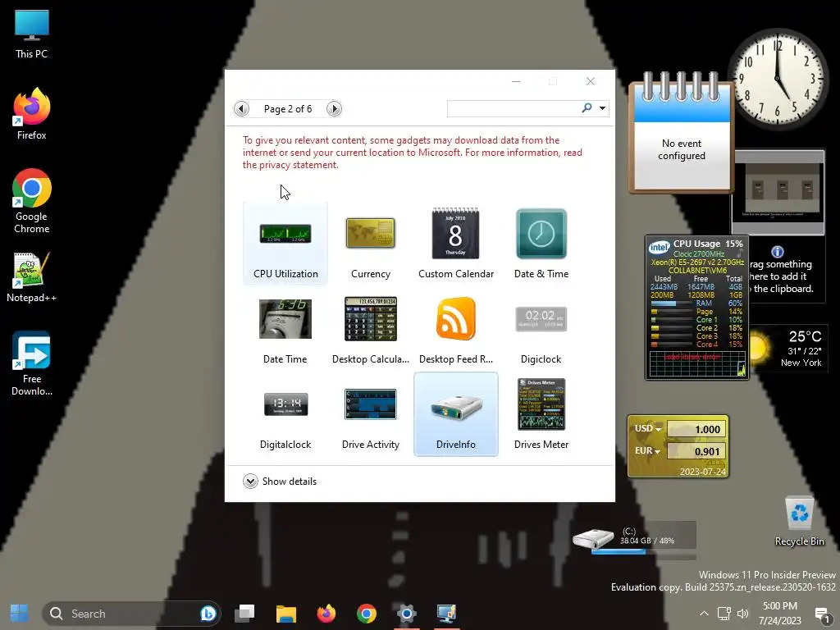Launch Chrome from the taskbar

[x=367, y=614]
